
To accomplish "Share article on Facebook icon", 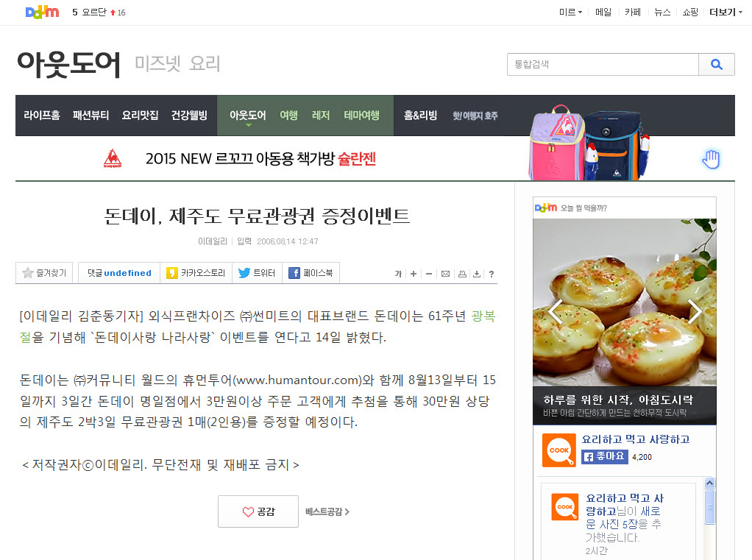I will 294,273.
